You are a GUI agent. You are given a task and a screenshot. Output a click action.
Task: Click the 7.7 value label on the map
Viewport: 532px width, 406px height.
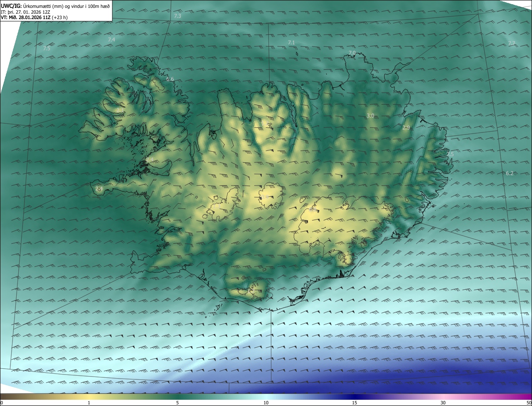512,43
